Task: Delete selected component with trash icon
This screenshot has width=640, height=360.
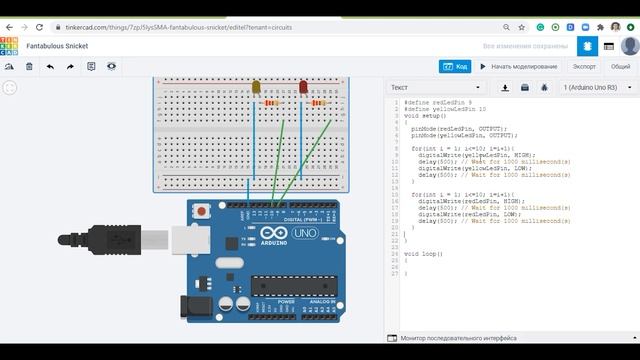Action: point(29,67)
